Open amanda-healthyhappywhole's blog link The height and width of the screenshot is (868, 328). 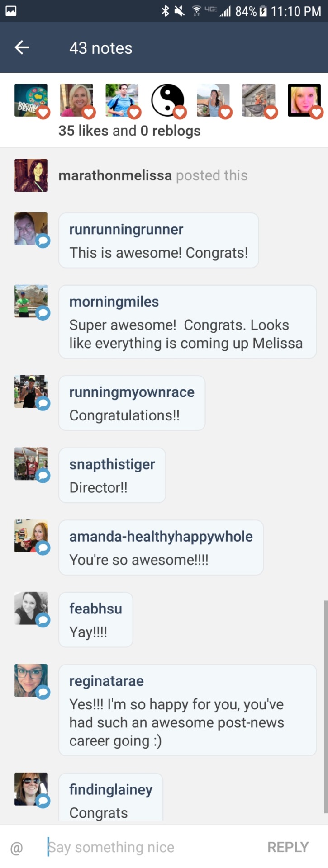(x=161, y=537)
